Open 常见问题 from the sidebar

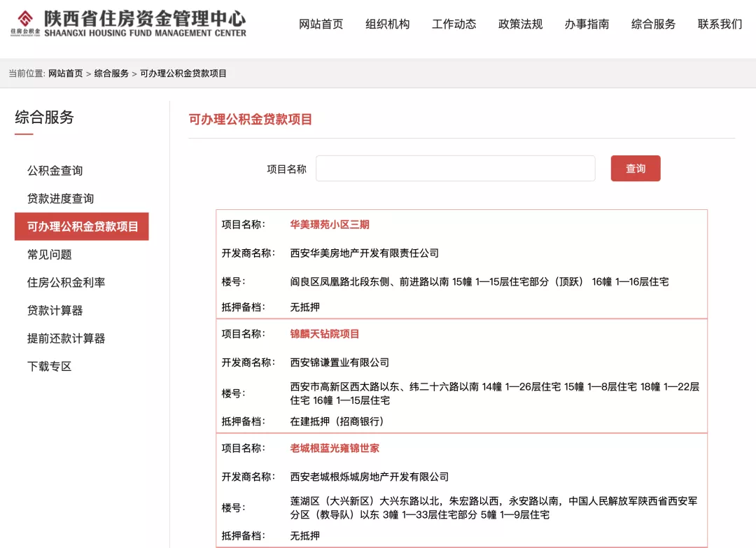49,255
